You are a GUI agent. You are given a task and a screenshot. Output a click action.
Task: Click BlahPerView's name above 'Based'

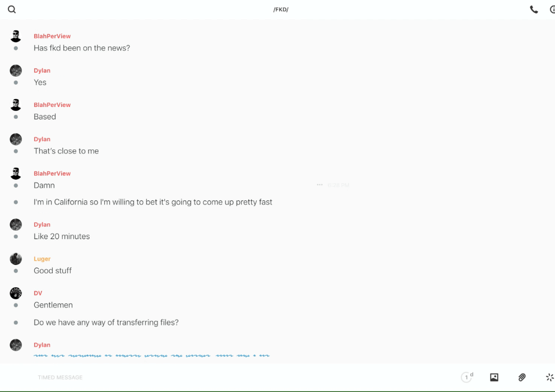coord(52,105)
